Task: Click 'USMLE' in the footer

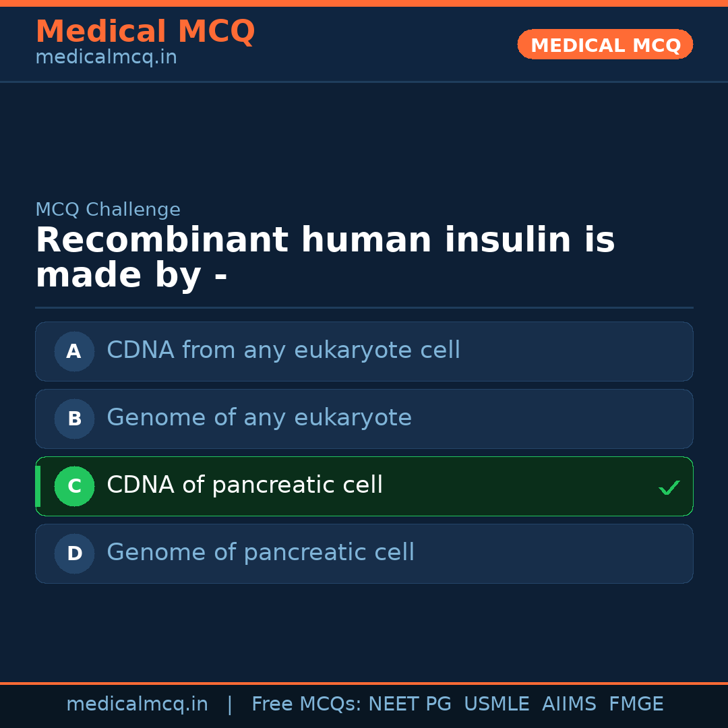Action: pos(496,704)
